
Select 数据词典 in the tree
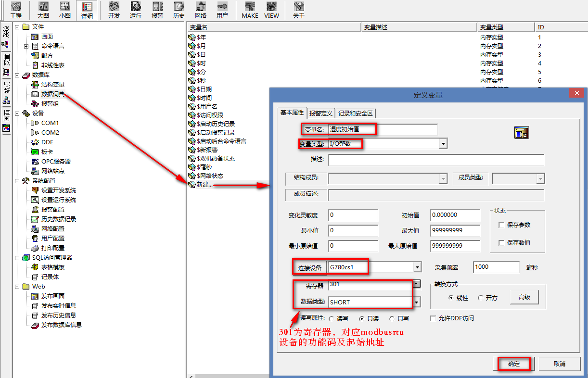tap(52, 94)
